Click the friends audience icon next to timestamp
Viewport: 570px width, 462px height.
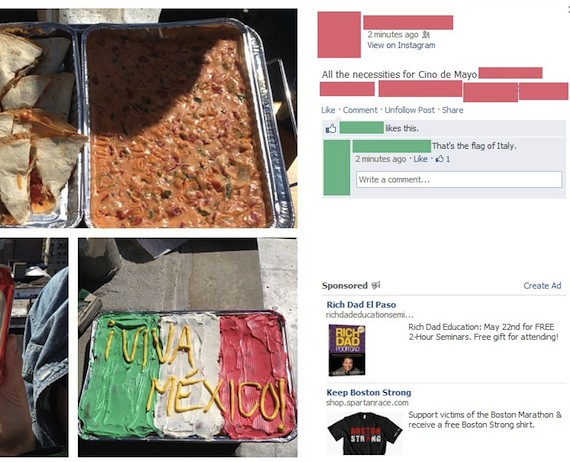click(x=426, y=35)
